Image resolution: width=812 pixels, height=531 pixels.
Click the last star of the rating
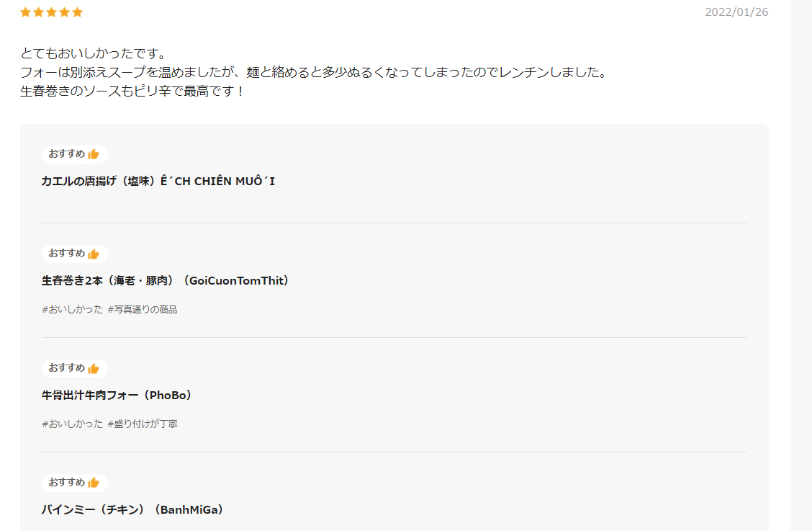click(77, 12)
